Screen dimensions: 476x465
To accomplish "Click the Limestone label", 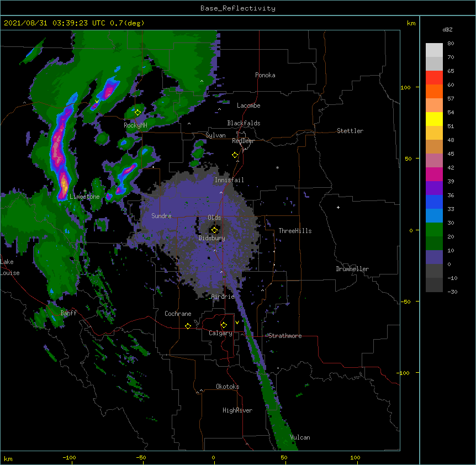I will 84,197.
